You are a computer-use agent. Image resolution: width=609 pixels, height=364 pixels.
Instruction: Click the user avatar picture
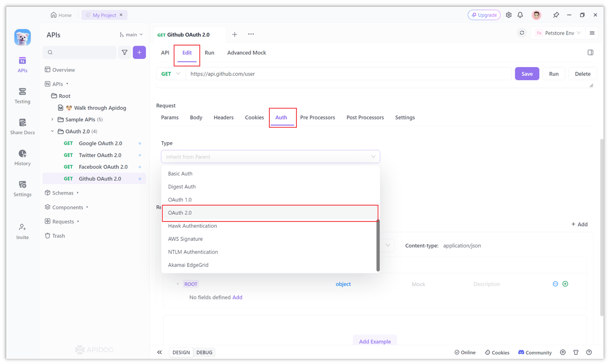[537, 15]
